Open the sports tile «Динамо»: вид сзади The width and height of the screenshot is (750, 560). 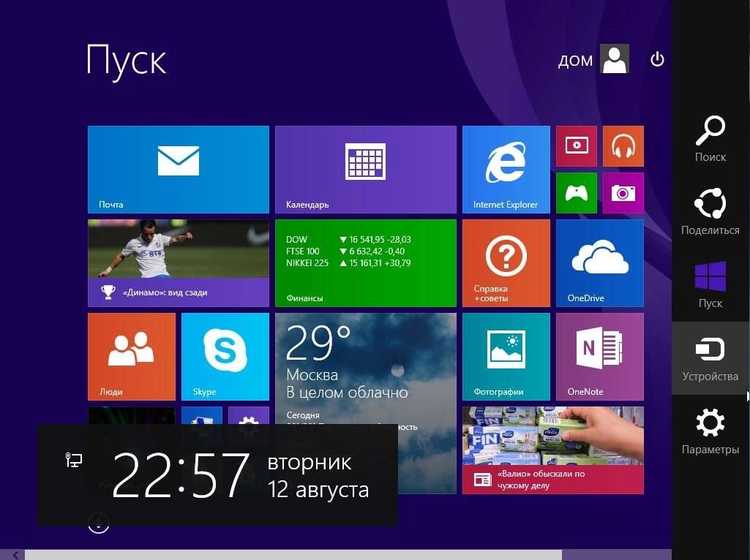tap(179, 262)
